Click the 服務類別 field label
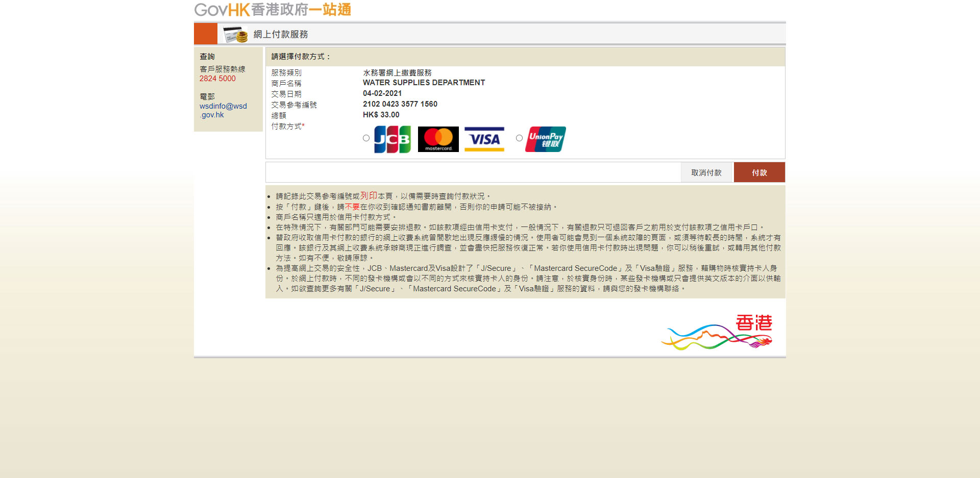The width and height of the screenshot is (980, 478). tap(286, 72)
